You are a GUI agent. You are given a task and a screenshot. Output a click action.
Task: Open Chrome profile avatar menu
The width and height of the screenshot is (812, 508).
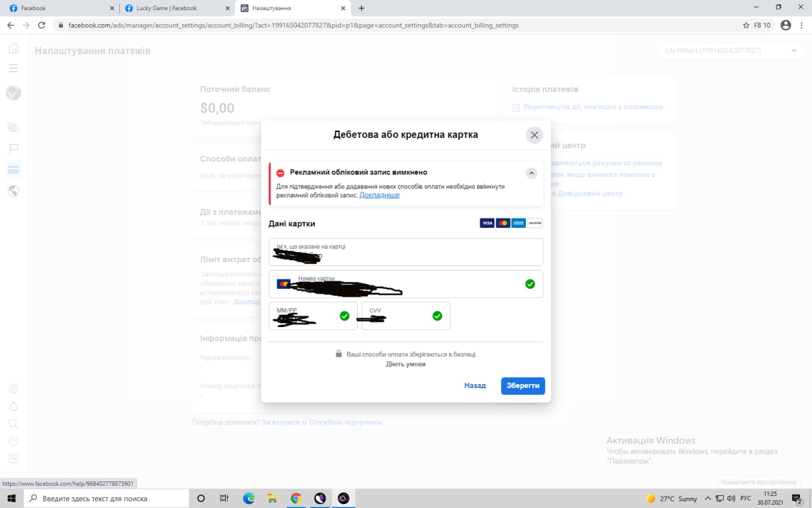tap(786, 25)
